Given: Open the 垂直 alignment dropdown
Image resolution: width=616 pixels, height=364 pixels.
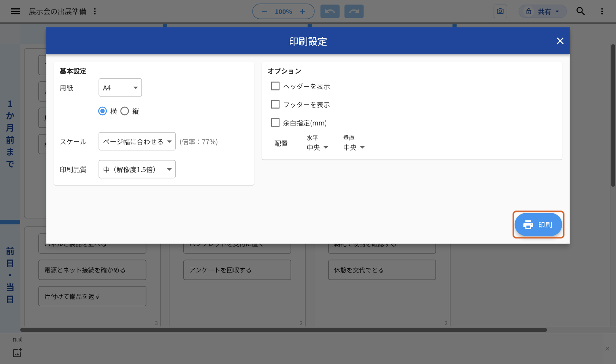Looking at the screenshot, I should (355, 147).
